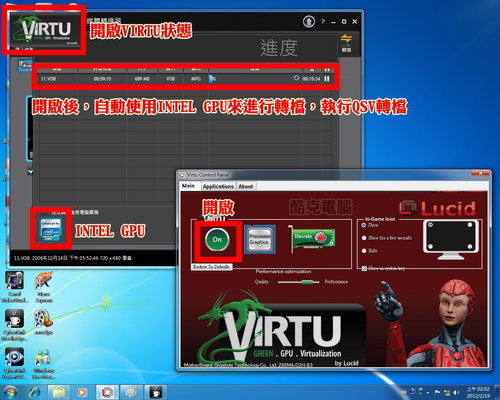The height and width of the screenshot is (400, 500).
Task: Click the 00:59:15 duration cell
Action: pos(102,79)
